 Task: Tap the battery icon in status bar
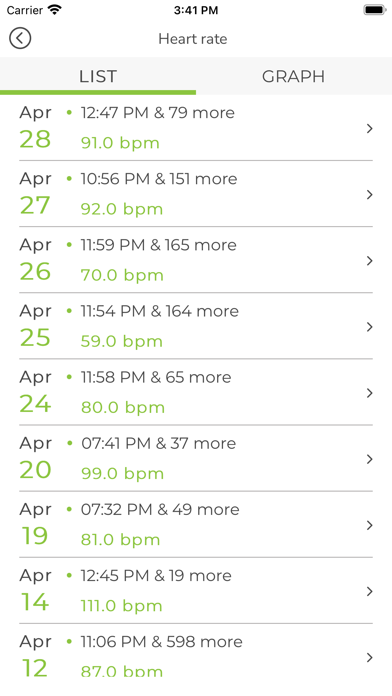click(x=375, y=10)
